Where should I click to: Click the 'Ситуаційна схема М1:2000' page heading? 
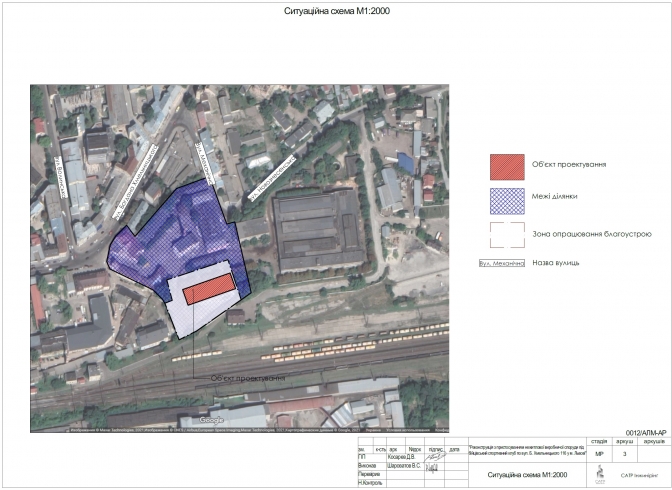coord(328,14)
